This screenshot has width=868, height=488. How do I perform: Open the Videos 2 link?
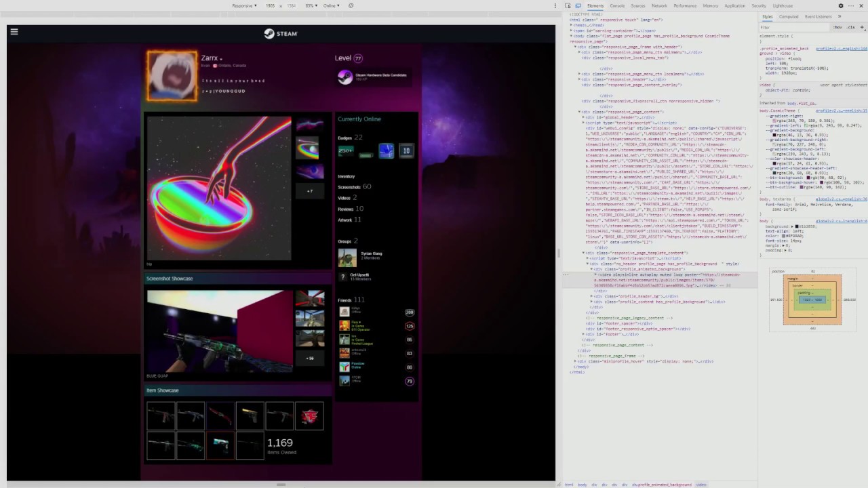(x=347, y=197)
